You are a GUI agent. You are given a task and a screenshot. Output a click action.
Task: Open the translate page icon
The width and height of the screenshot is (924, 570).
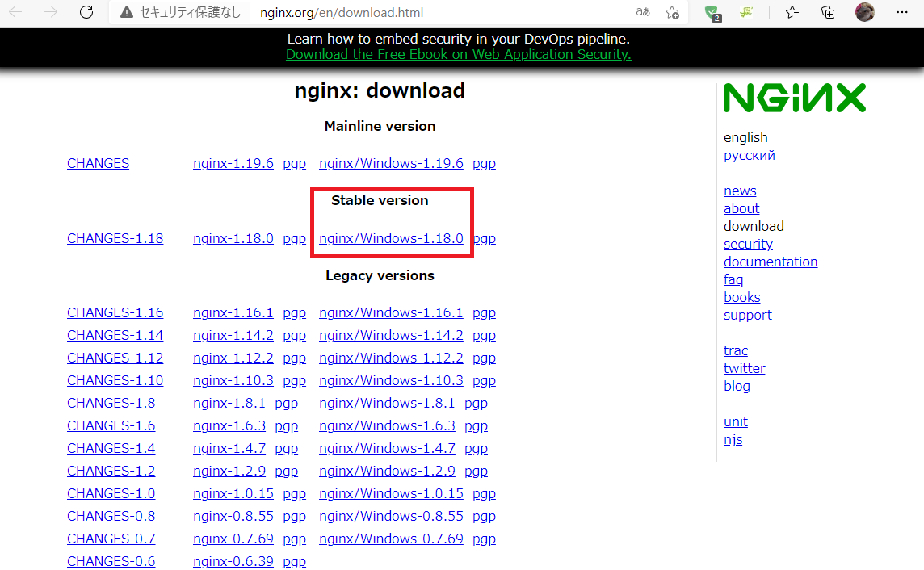click(643, 12)
